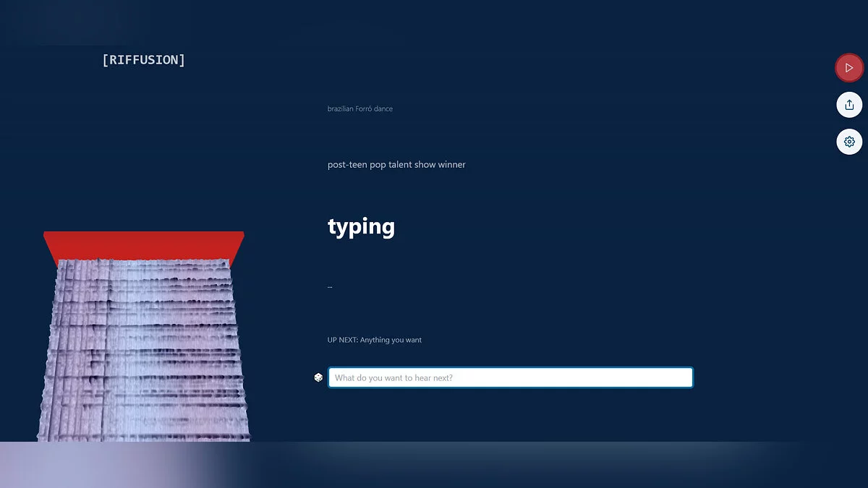The height and width of the screenshot is (488, 868).
Task: Open the share button
Action: (x=849, y=105)
